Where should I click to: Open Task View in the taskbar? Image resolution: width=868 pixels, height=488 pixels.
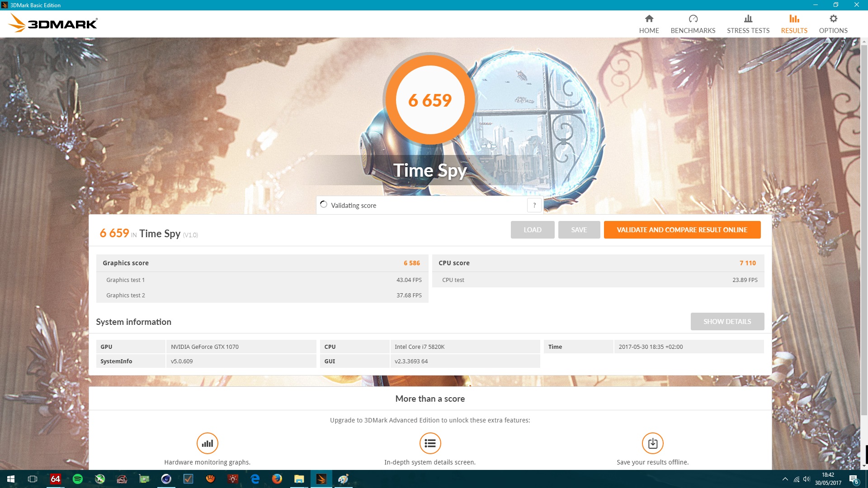(33, 479)
